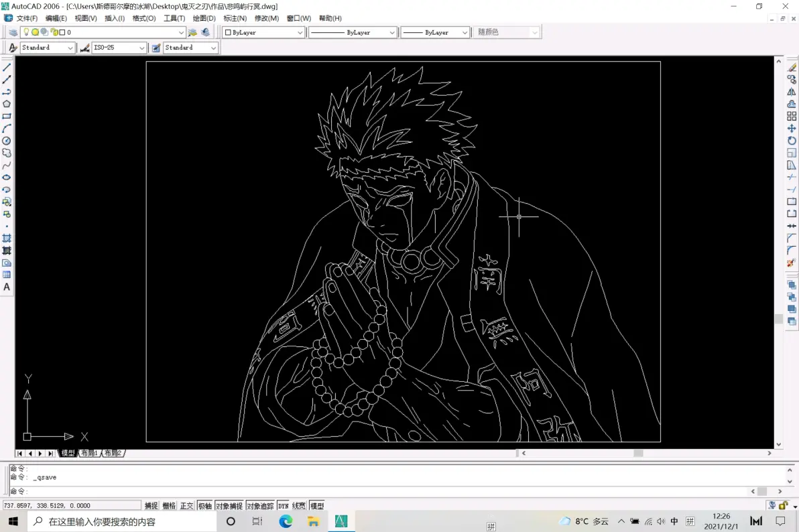Open the color ByLayer dropdown
The image size is (799, 532).
click(300, 32)
